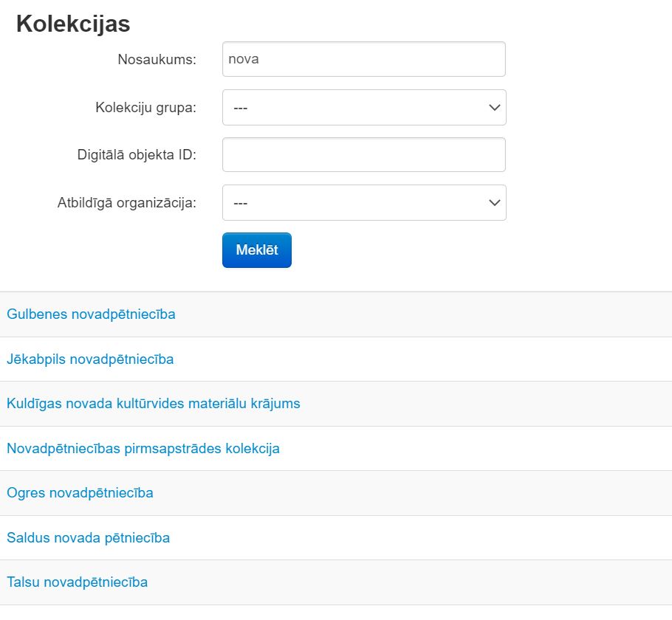Click the Digitālā objekta ID label
The width and height of the screenshot is (672, 620).
(137, 155)
